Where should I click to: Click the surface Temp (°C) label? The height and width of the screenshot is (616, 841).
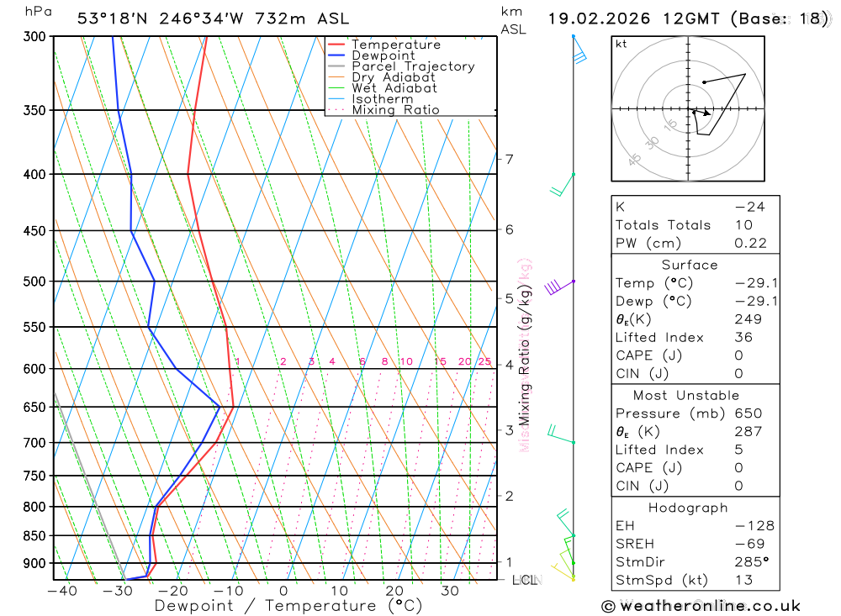[x=654, y=283]
